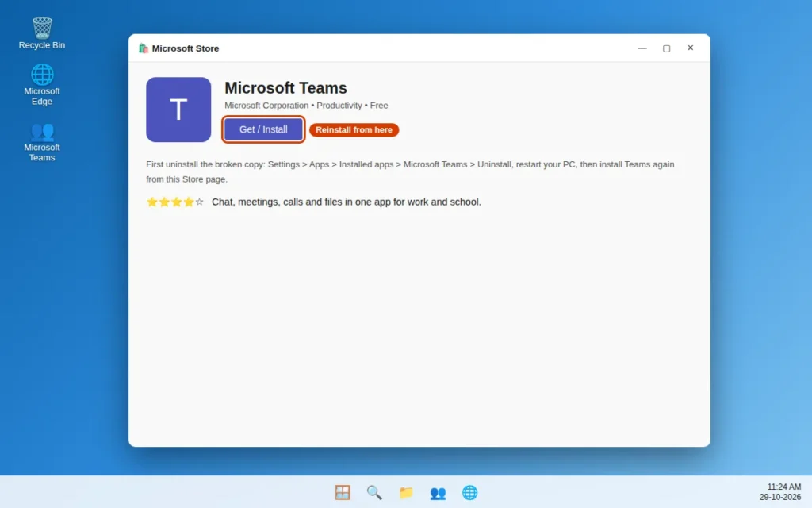
Task: Open the taskbar clock and date
Action: pyautogui.click(x=781, y=492)
